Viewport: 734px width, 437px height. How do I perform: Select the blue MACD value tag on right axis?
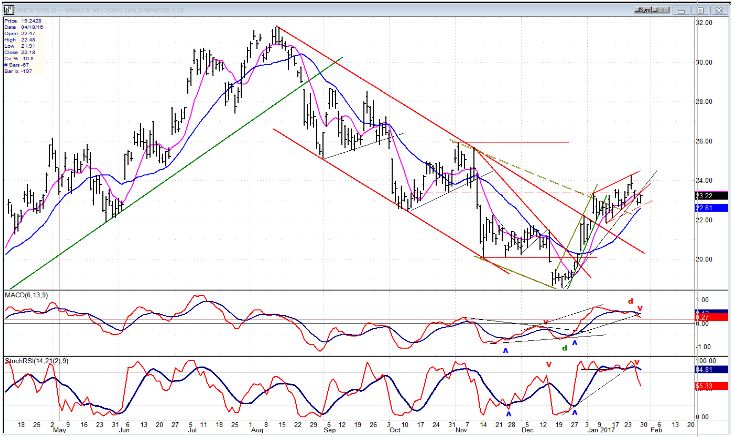point(712,312)
